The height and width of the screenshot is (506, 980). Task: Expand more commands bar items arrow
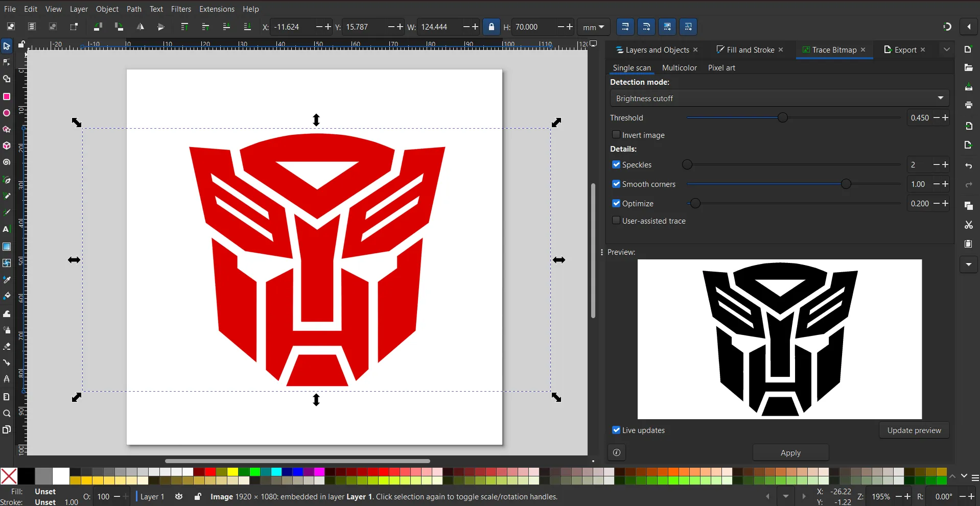tap(968, 264)
